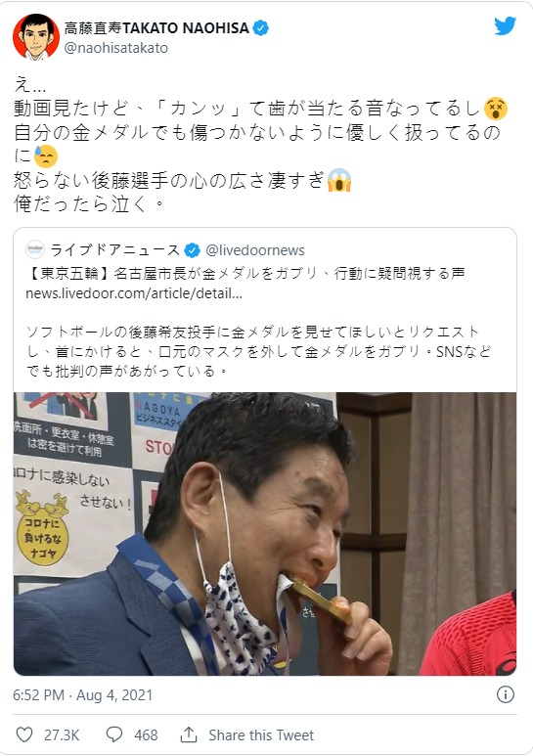Viewport: 533px width, 756px height.
Task: Open the tweet info circle icon
Action: (x=505, y=694)
